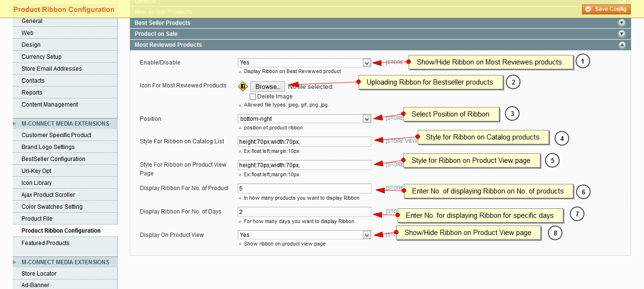Click the checkmark icon on Save Config
This screenshot has width=644, height=289.
click(588, 9)
